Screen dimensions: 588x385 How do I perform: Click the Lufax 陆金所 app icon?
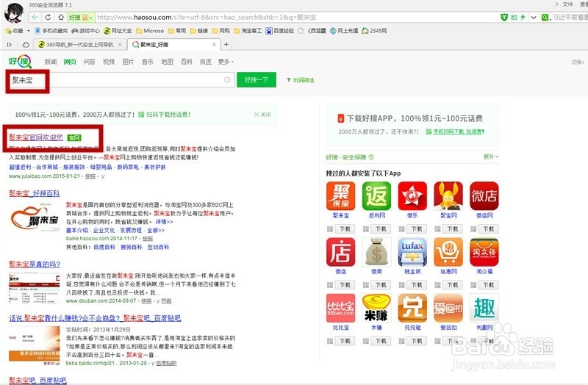[x=412, y=252]
